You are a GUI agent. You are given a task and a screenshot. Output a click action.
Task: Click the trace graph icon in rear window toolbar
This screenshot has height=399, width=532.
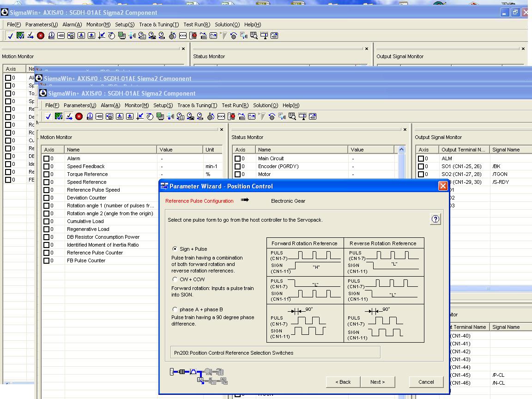pyautogui.click(x=213, y=36)
